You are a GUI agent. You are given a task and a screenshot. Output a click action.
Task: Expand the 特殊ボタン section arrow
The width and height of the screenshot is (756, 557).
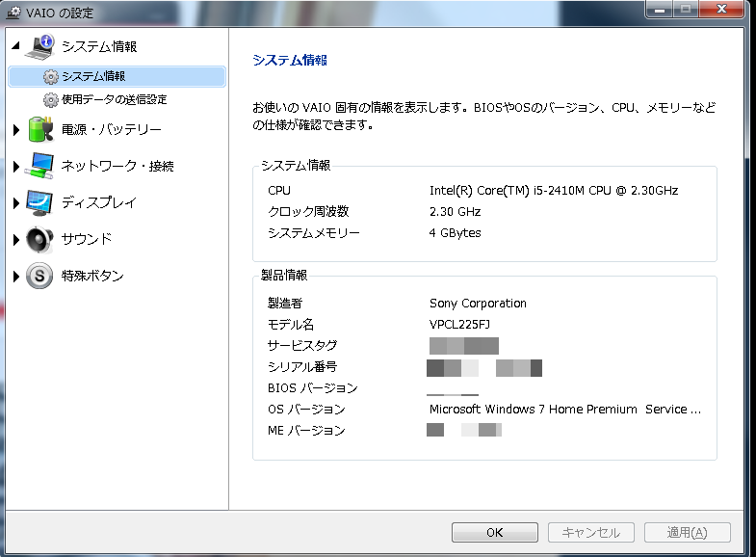point(16,277)
